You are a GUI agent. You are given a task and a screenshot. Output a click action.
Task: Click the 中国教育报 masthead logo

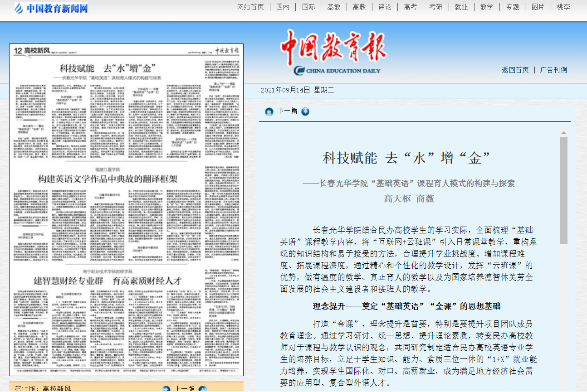point(333,52)
